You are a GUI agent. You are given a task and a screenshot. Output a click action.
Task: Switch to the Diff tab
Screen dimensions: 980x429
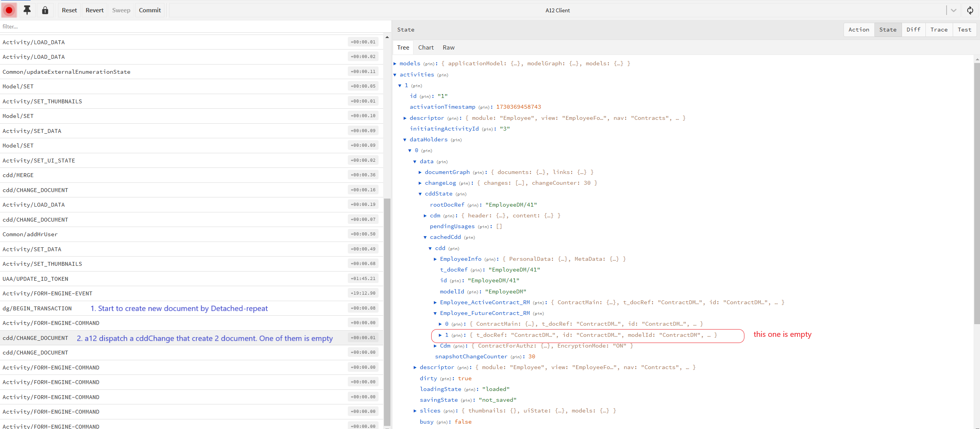tap(914, 30)
